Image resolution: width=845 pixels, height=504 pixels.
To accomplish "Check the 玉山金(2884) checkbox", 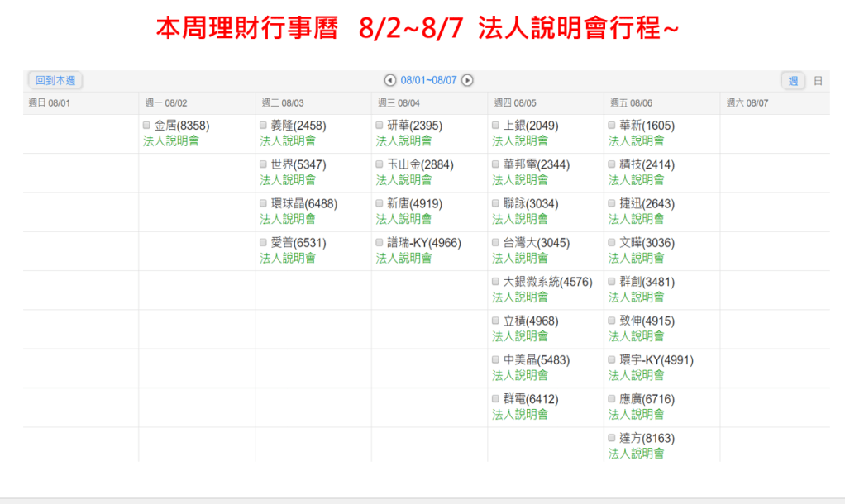I will point(380,164).
